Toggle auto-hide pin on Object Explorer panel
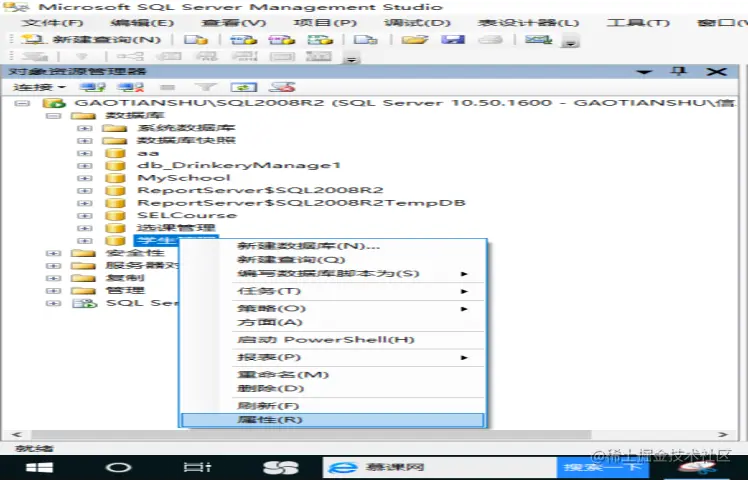 678,72
